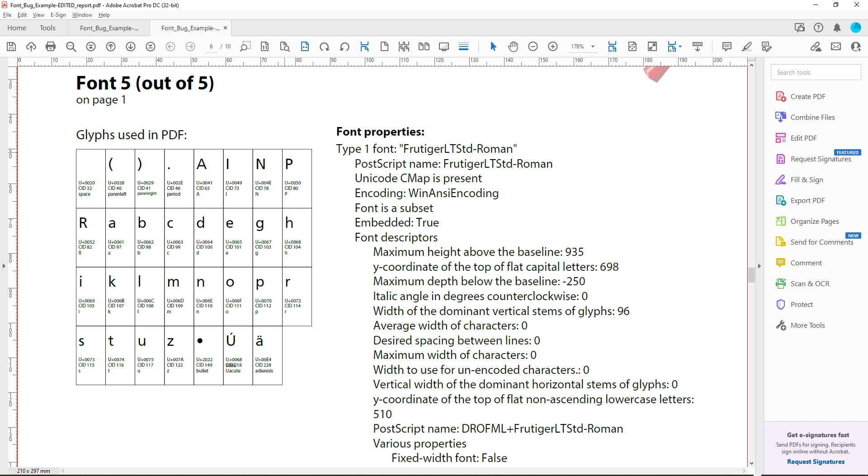
Task: Send file by email envelope
Action: (836, 47)
